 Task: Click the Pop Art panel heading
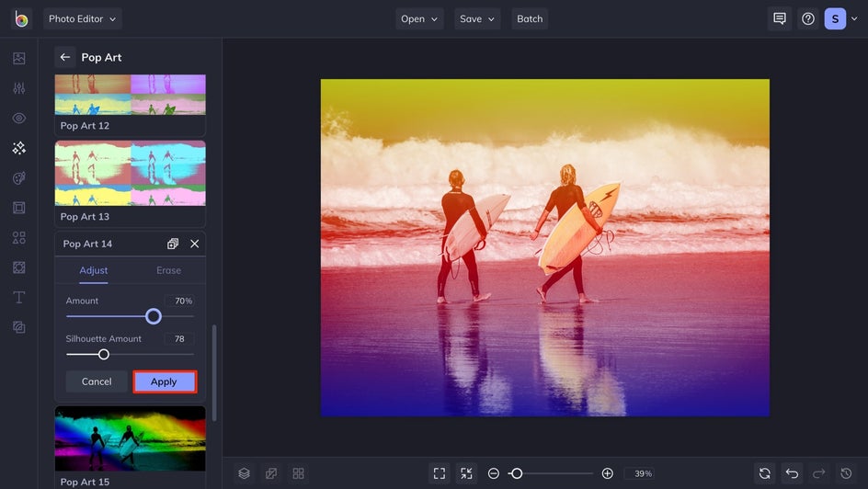coord(101,57)
